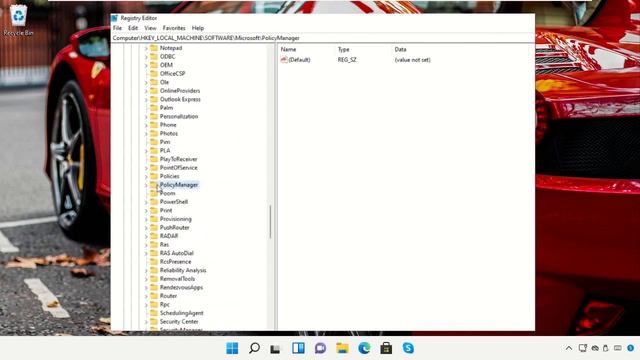Screen dimensions: 640x360
Task: Select the OnlineProviders key
Action: coord(180,91)
